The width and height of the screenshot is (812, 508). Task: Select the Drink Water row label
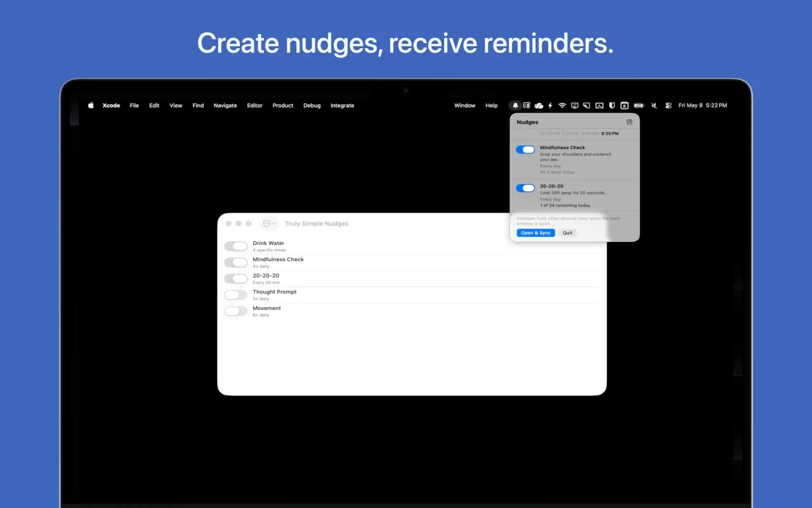coord(268,243)
